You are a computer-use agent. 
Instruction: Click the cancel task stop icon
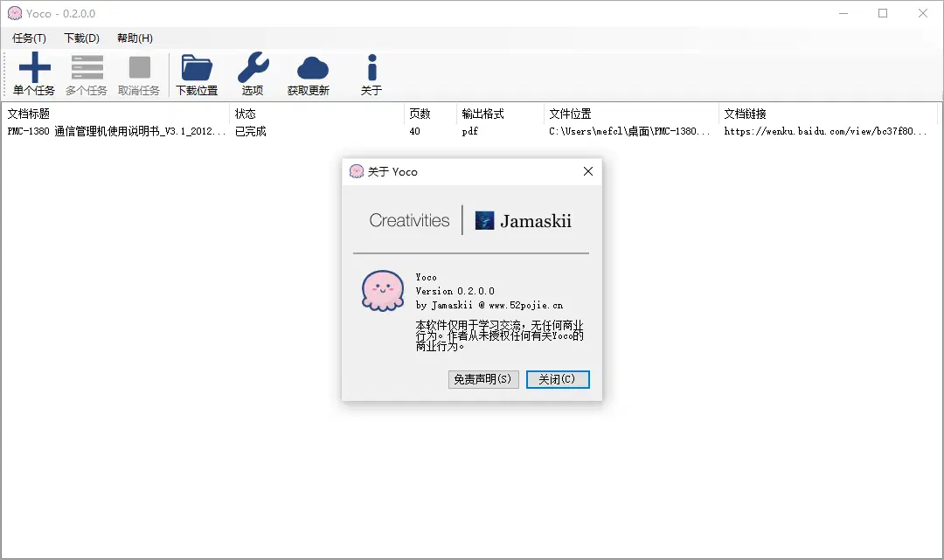pos(140,67)
